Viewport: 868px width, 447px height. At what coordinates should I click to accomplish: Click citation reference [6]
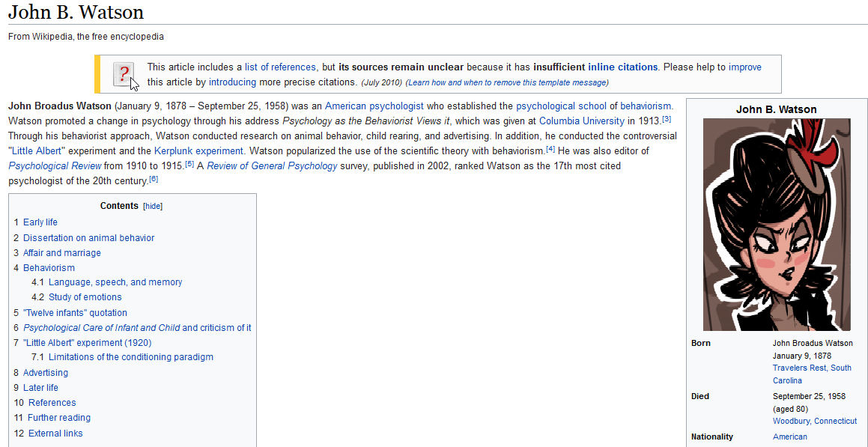pos(154,179)
